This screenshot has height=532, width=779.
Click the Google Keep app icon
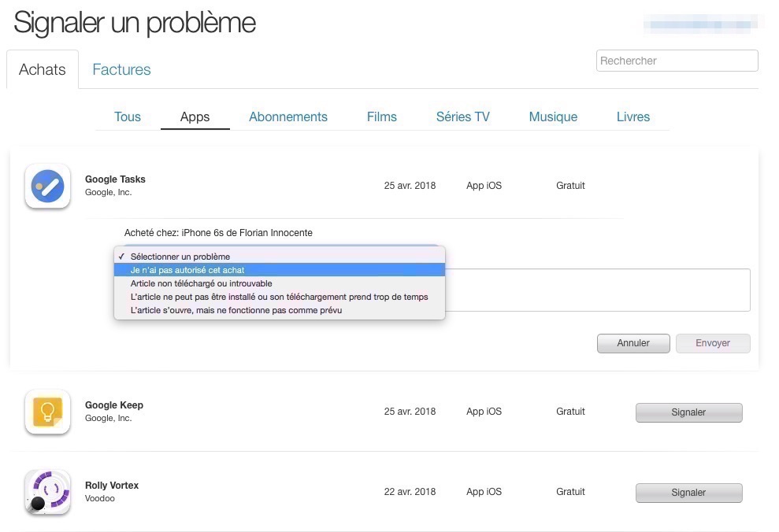[47, 412]
